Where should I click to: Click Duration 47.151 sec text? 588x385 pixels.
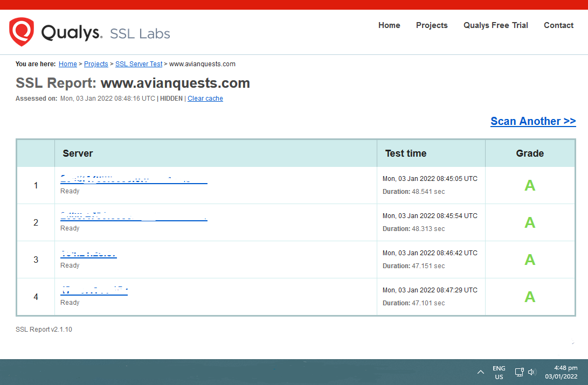tap(413, 265)
